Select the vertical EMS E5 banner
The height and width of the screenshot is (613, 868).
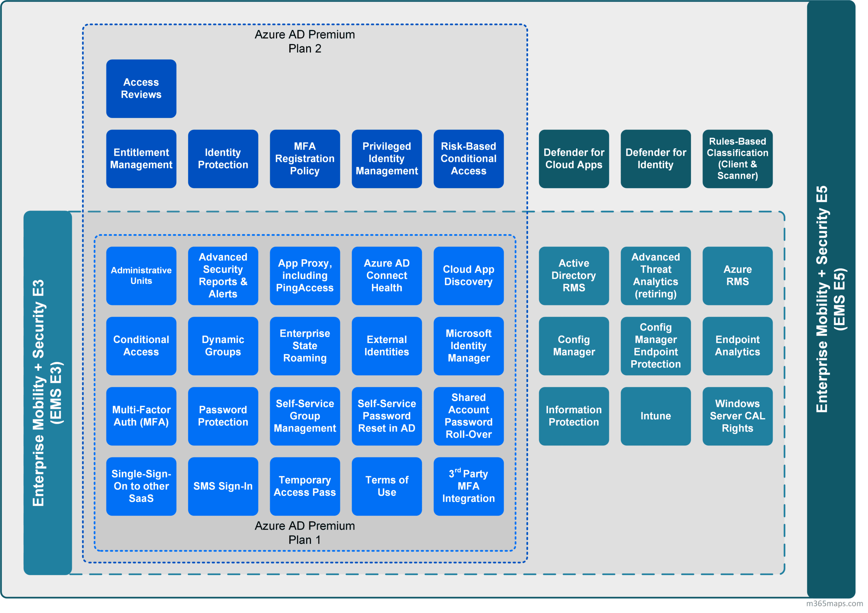pyautogui.click(x=831, y=299)
